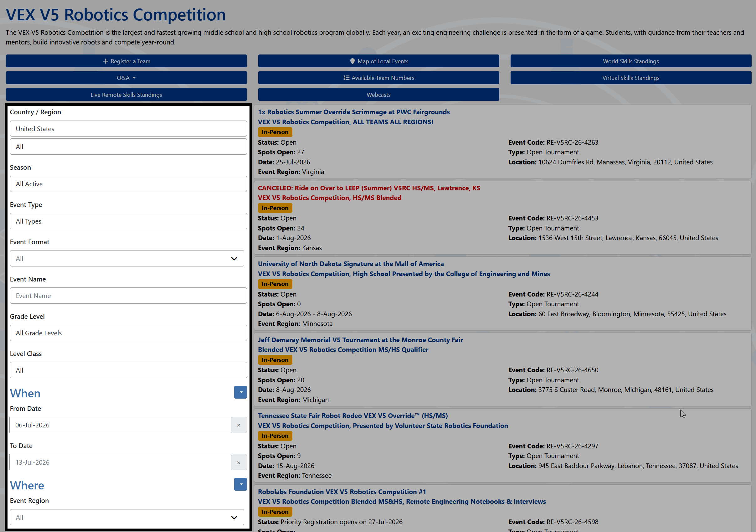756x532 pixels.
Task: Click event code RE-V5RC-26-4598
Action: pyautogui.click(x=572, y=522)
